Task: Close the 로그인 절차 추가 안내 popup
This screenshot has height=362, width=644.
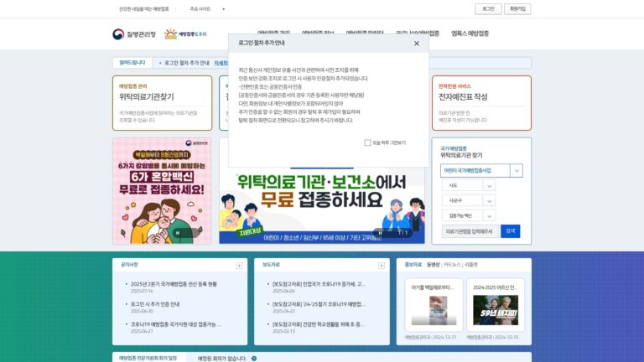Action: pos(417,44)
